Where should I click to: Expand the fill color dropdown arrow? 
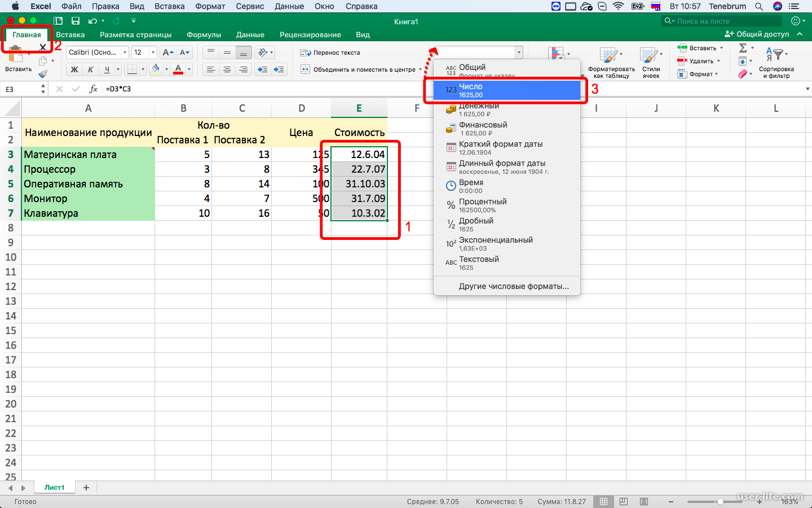click(x=166, y=69)
